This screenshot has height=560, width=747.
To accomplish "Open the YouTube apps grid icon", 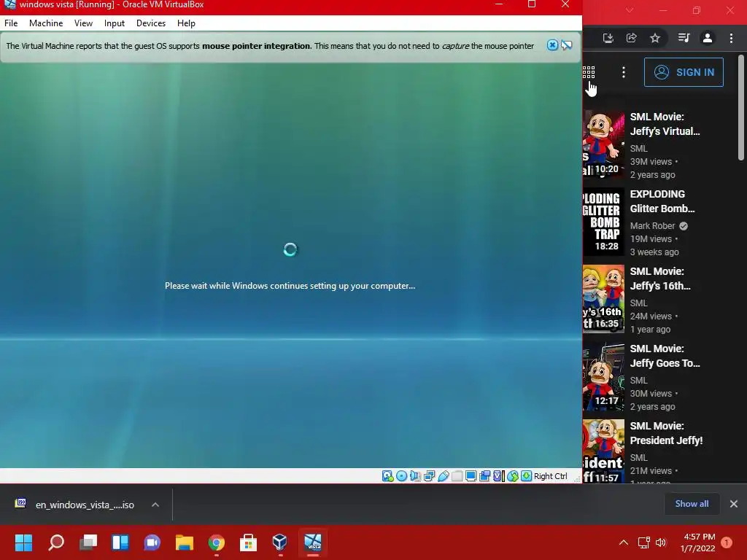I will pos(589,72).
